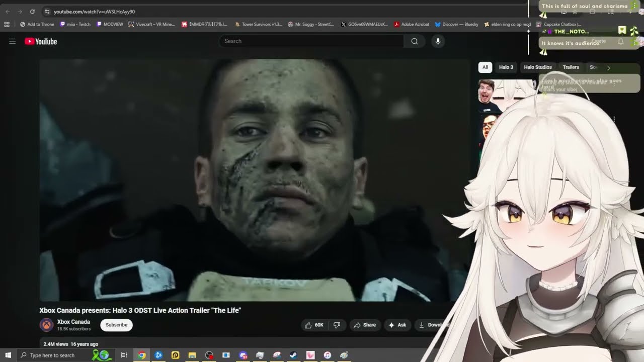The height and width of the screenshot is (362, 644).
Task: Launch OBS Studio from the taskbar
Action: click(209, 355)
